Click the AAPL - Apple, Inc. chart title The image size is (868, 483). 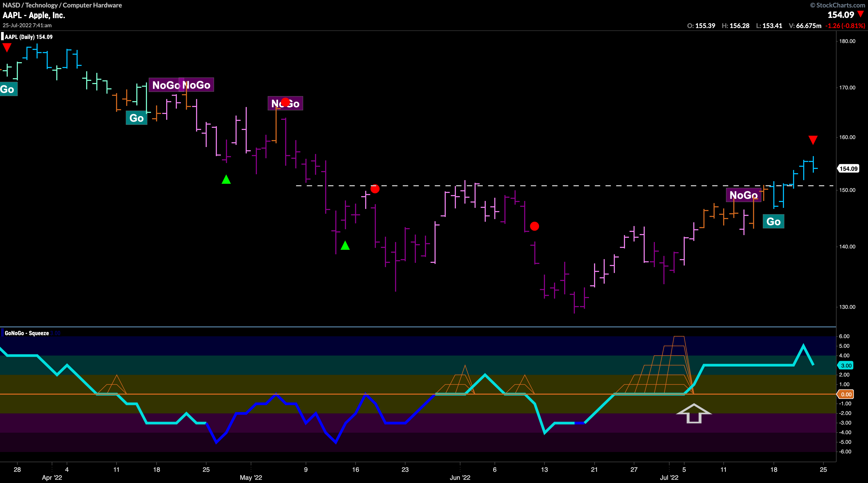coord(34,15)
